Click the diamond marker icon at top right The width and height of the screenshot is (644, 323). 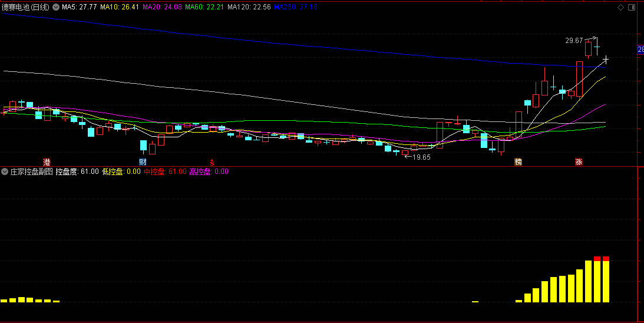[620, 8]
